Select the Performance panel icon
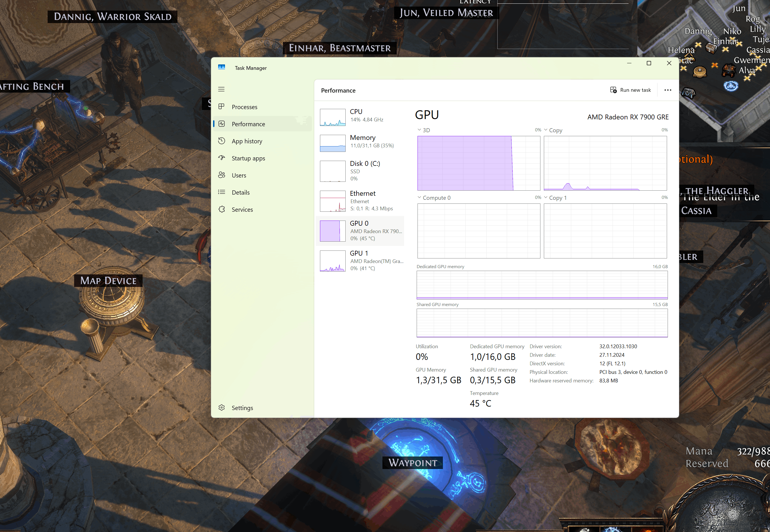The width and height of the screenshot is (770, 532). coord(222,124)
